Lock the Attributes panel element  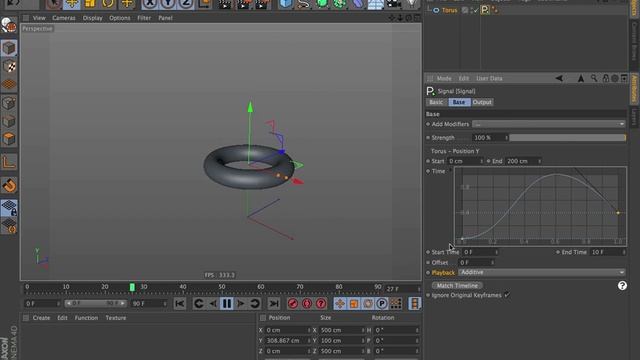[606, 78]
